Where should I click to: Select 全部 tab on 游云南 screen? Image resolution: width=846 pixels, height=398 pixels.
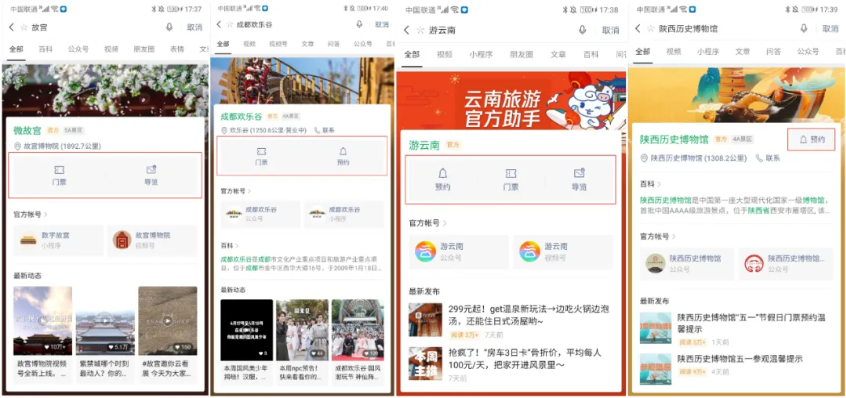tap(412, 54)
